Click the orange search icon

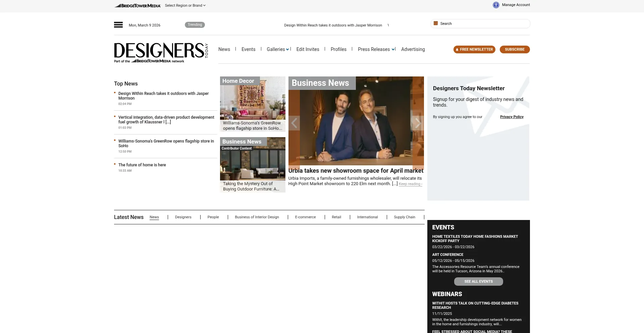click(436, 23)
